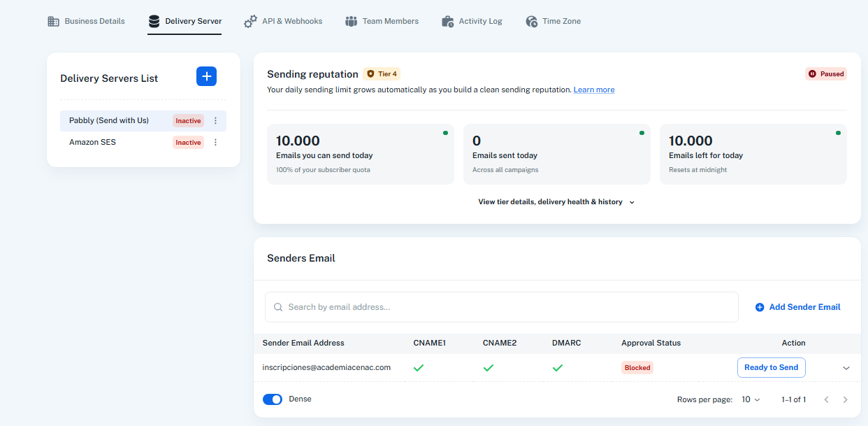Open options menu for Pabbly (Send with Us)

[x=215, y=120]
